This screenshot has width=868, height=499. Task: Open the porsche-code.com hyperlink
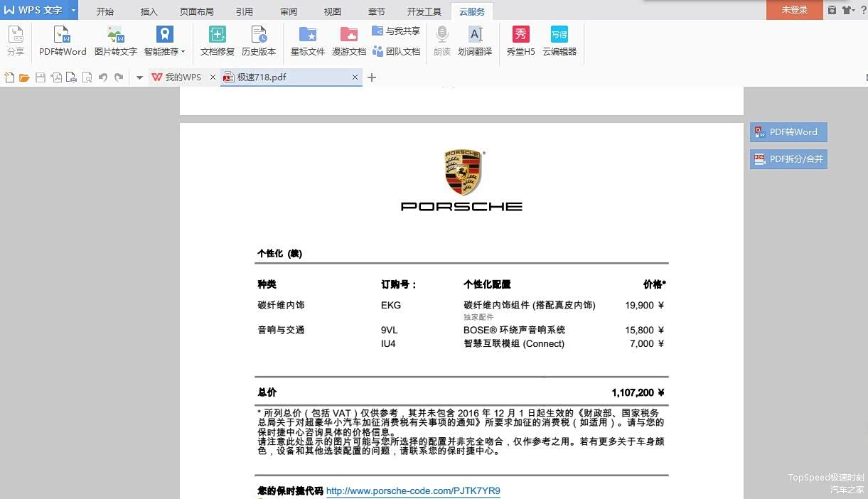413,491
